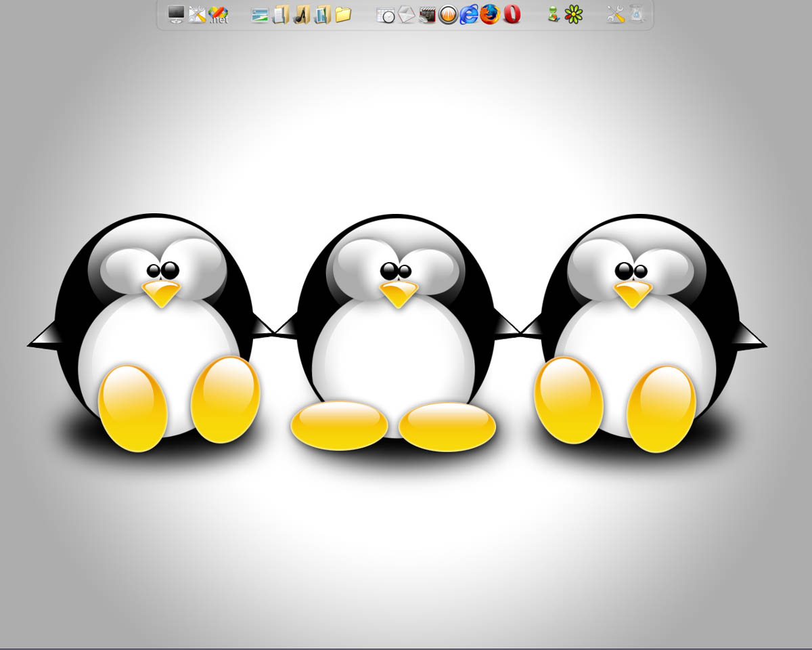Open the green messenger buddy icon

pos(553,14)
